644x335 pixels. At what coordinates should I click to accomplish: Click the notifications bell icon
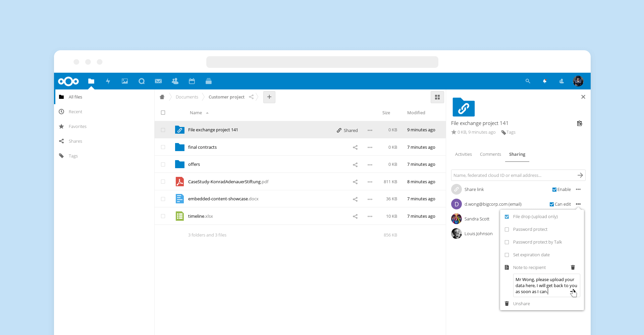tap(545, 81)
